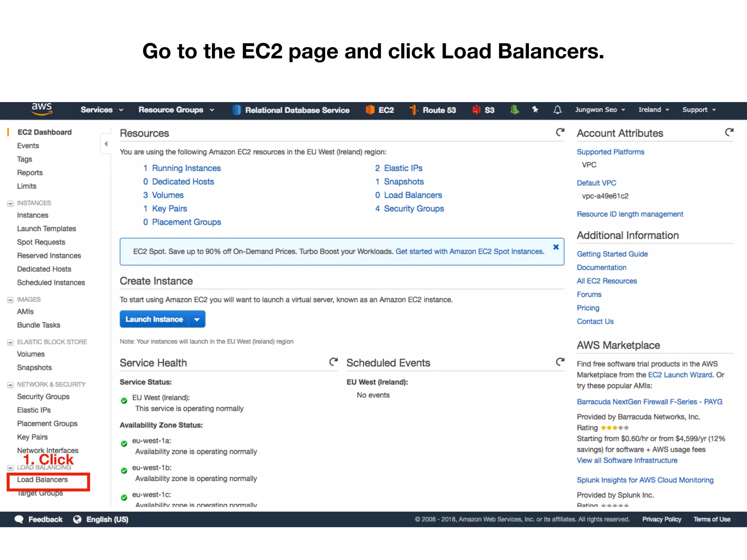Open Key Pairs in the sidebar

pos(32,437)
